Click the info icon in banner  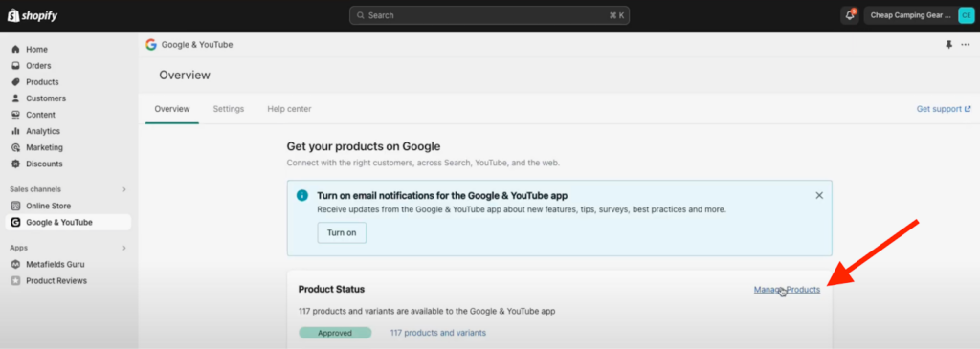[x=302, y=195]
